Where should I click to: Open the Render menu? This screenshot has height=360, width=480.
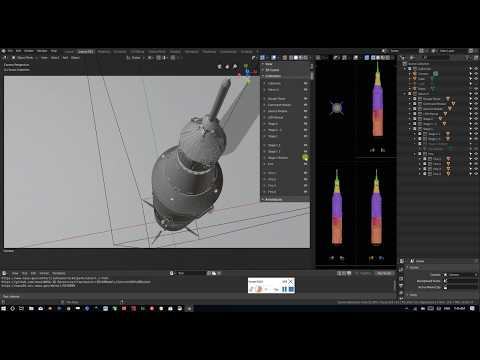(x=29, y=51)
